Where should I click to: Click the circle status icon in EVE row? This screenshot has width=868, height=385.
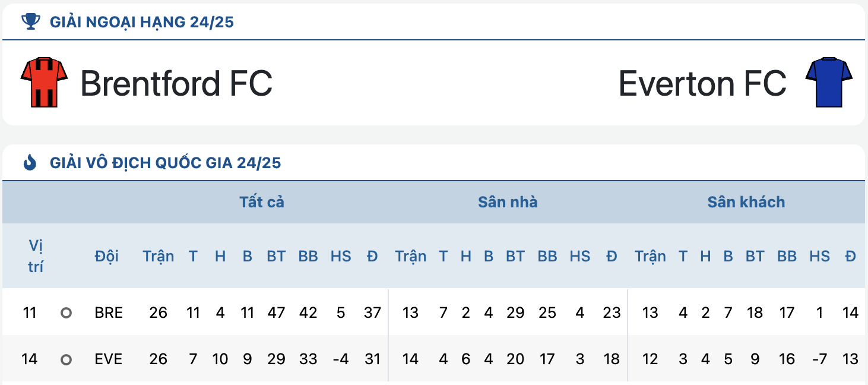(x=66, y=359)
